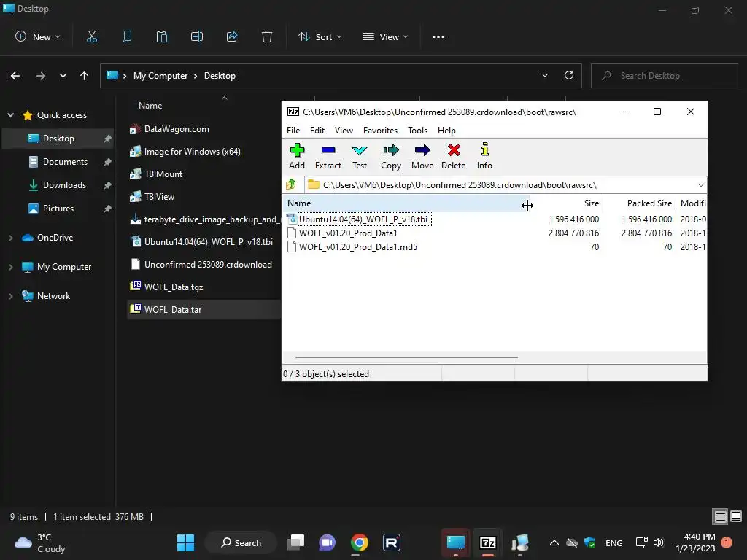Go forward in File Explorer
747x560 pixels.
click(x=41, y=76)
